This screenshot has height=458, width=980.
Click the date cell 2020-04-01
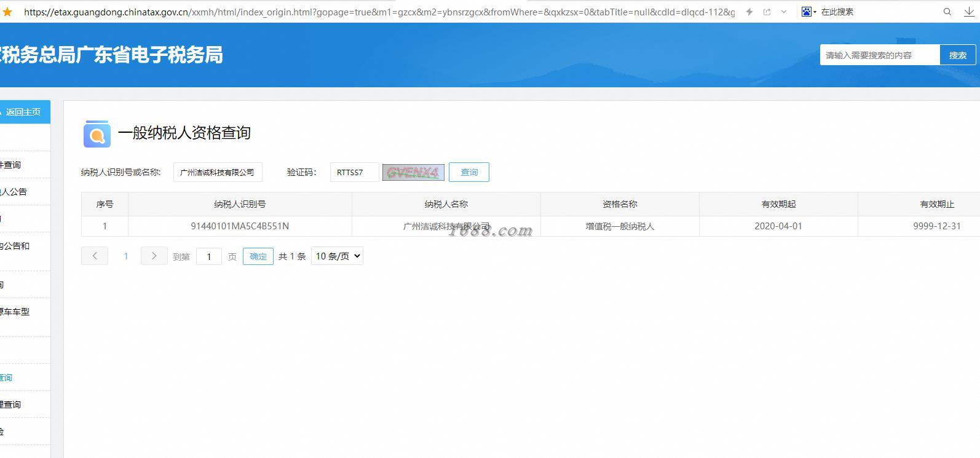click(778, 226)
